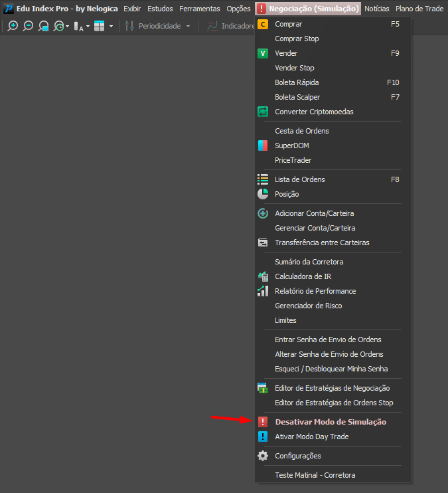Image resolution: width=448 pixels, height=493 pixels.
Task: Click the orange C Comprar icon
Action: [x=263, y=24]
